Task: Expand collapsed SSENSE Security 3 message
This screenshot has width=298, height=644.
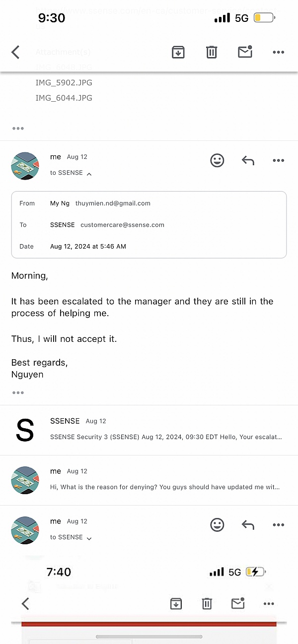Action: point(166,430)
